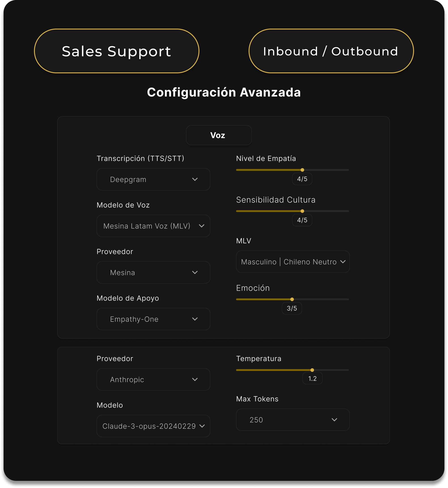
Task: Click the 3/5 Emoción value badge
Action: (x=292, y=308)
